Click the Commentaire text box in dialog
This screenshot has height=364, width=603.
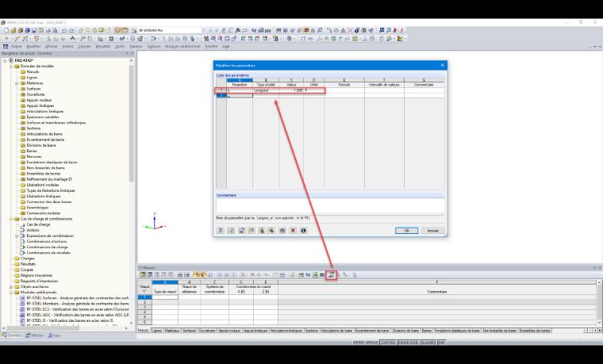coord(330,205)
